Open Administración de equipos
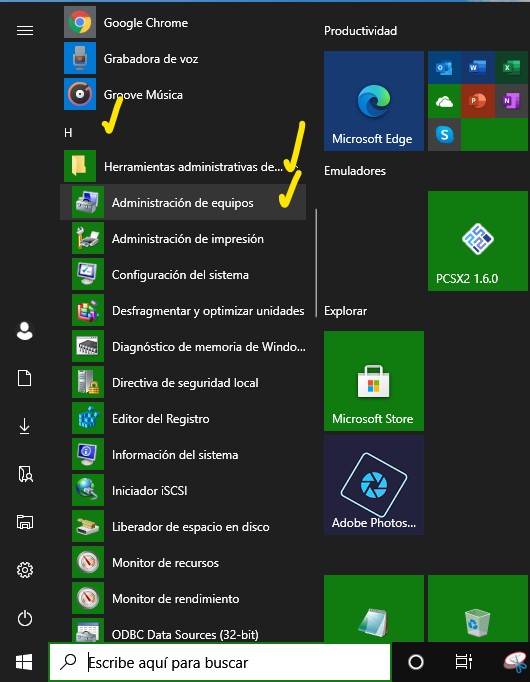 (183, 202)
